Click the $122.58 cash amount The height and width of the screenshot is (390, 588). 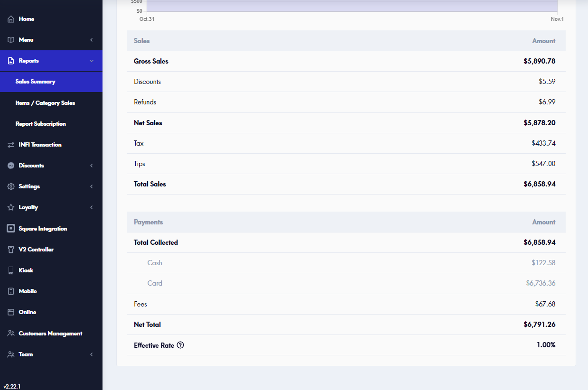(x=544, y=263)
